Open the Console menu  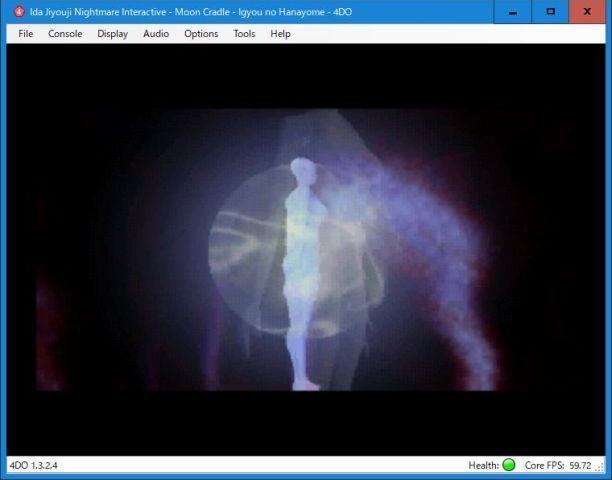65,34
